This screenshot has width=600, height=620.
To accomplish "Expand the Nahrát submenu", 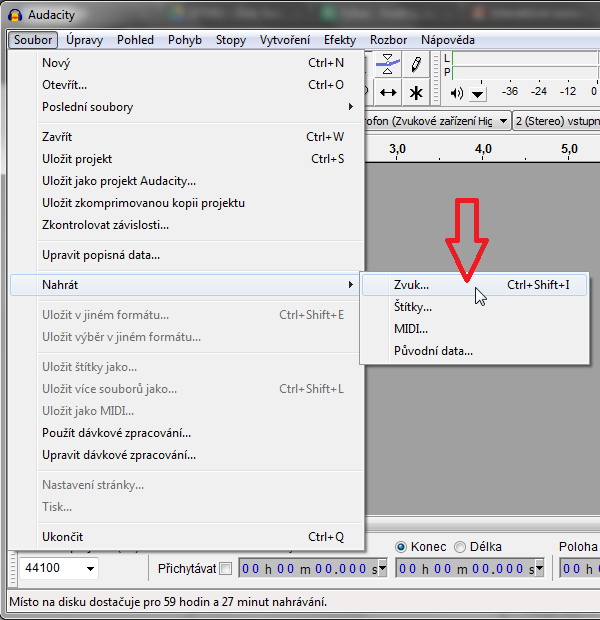I will [186, 285].
